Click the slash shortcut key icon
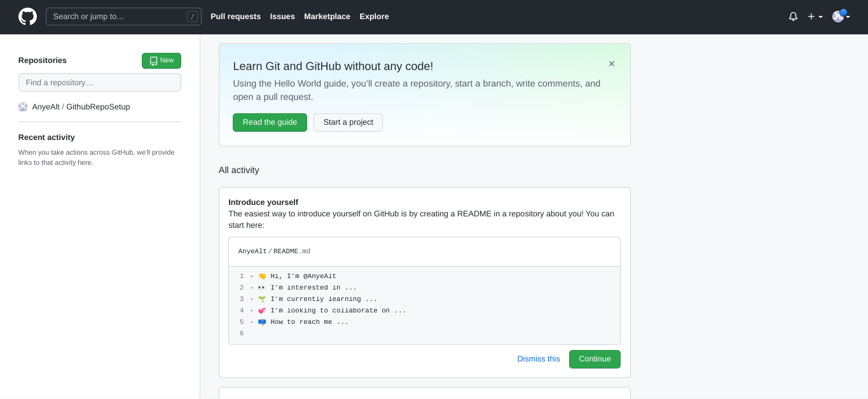The width and height of the screenshot is (868, 399). (192, 17)
